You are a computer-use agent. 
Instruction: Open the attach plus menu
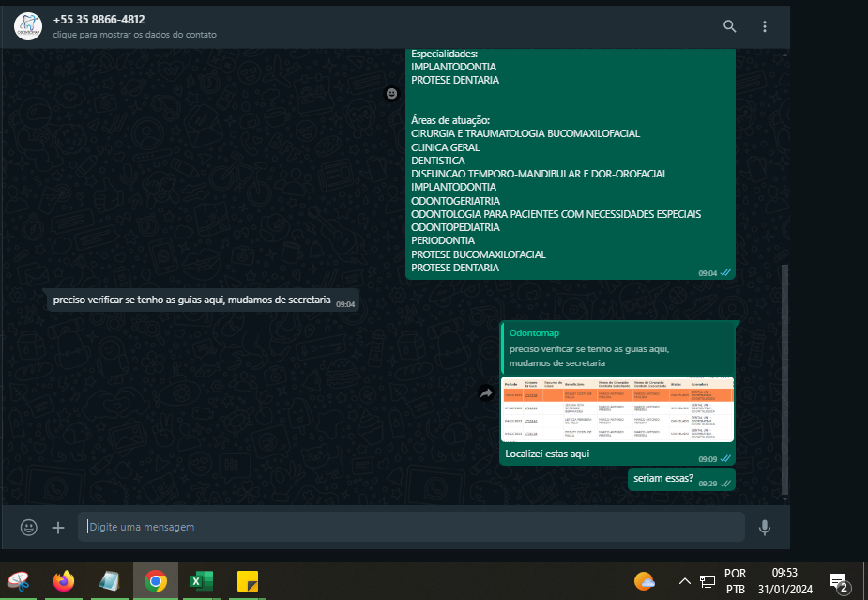pos(58,528)
